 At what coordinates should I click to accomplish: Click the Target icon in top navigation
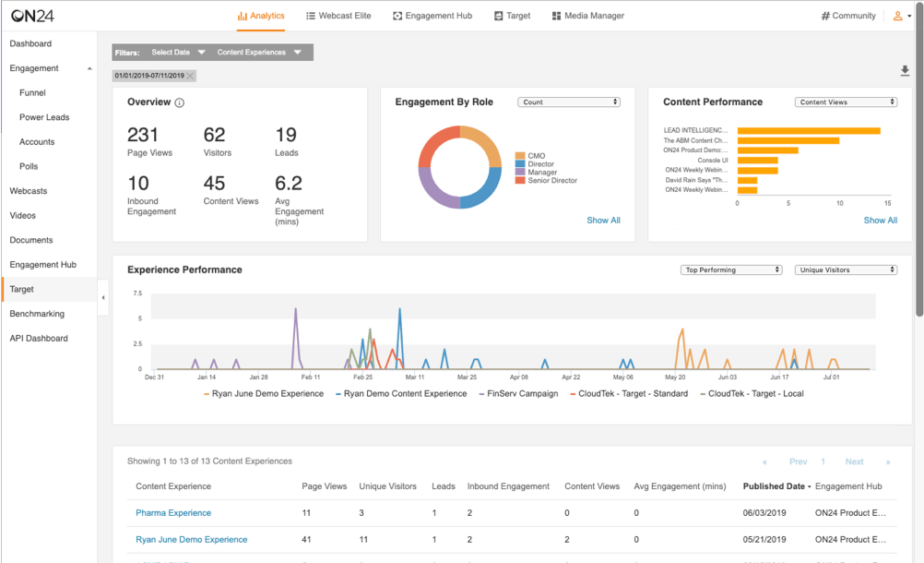[499, 16]
